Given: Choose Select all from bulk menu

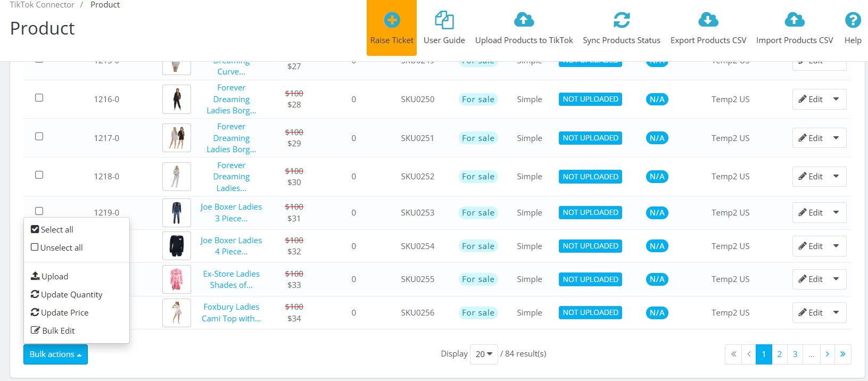Looking at the screenshot, I should pos(52,230).
